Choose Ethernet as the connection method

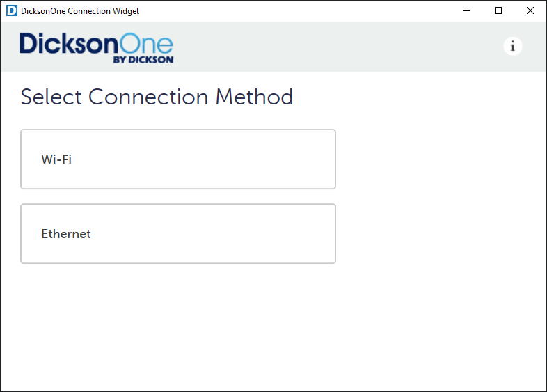[x=178, y=233]
